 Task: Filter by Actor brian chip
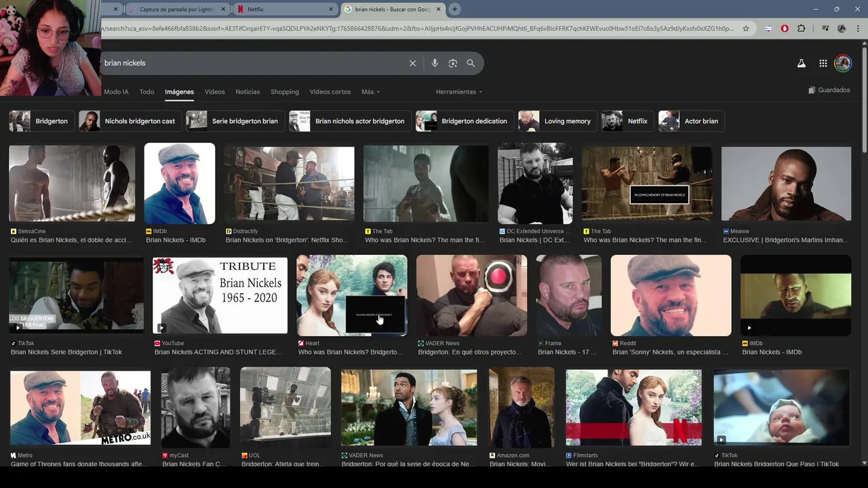(x=692, y=121)
